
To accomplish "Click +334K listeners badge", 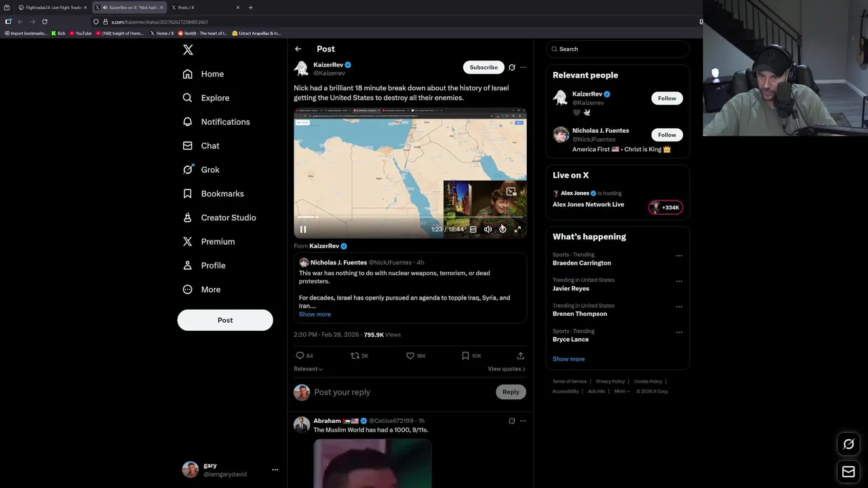I will [x=665, y=207].
